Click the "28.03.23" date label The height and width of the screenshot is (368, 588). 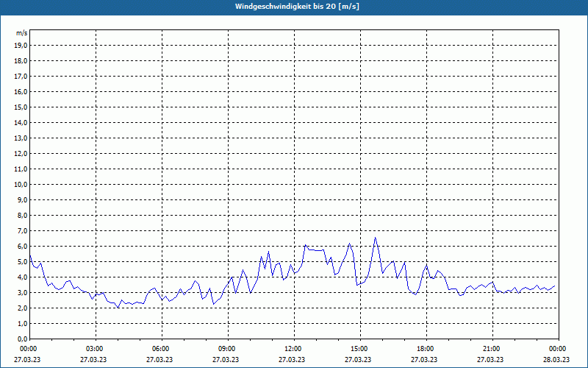(x=556, y=359)
